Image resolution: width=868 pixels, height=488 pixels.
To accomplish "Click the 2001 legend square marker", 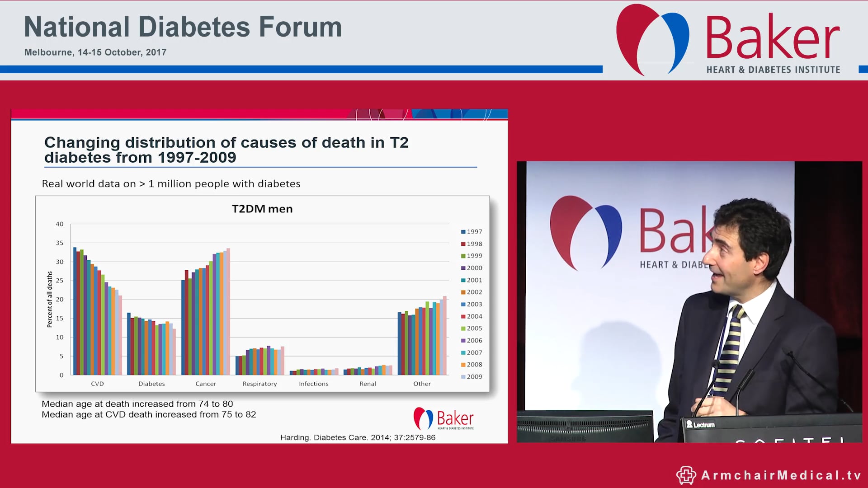I will coord(463,280).
